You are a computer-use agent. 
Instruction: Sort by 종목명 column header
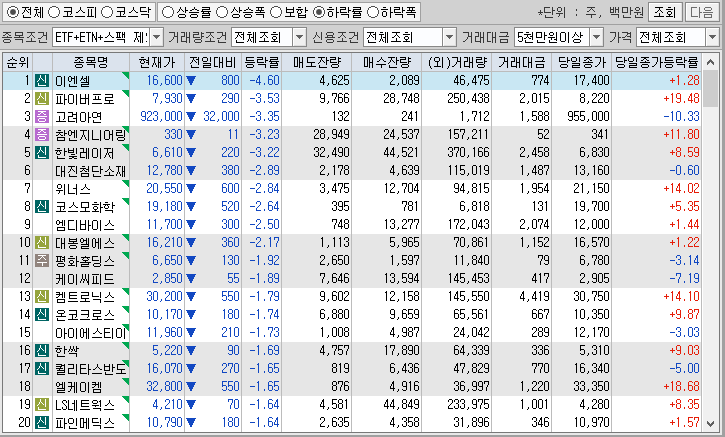pos(91,62)
